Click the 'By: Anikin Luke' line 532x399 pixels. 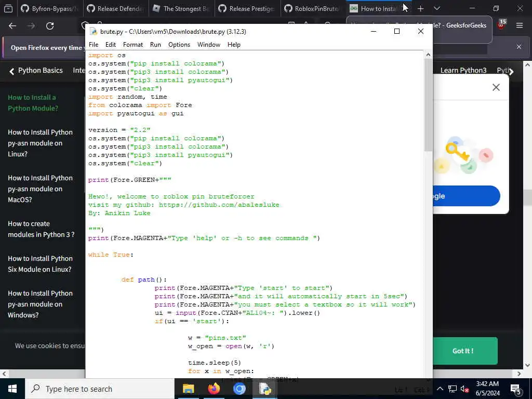(119, 213)
